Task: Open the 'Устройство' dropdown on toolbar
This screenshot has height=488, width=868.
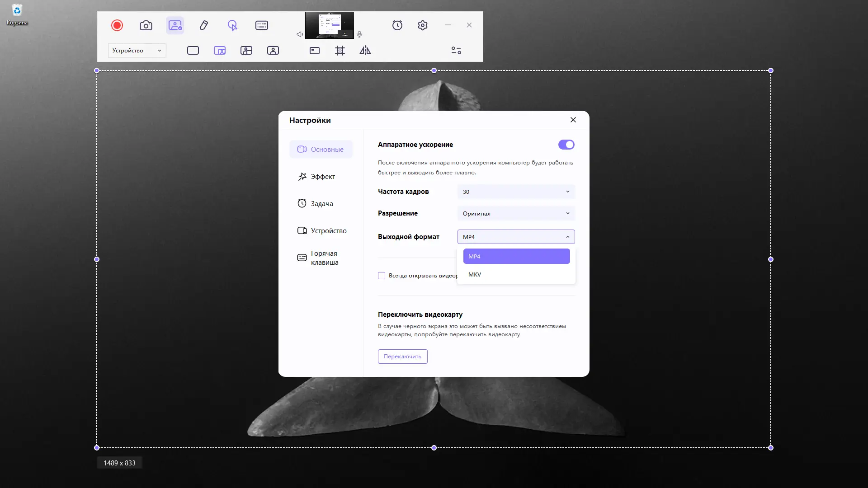Action: 137,50
